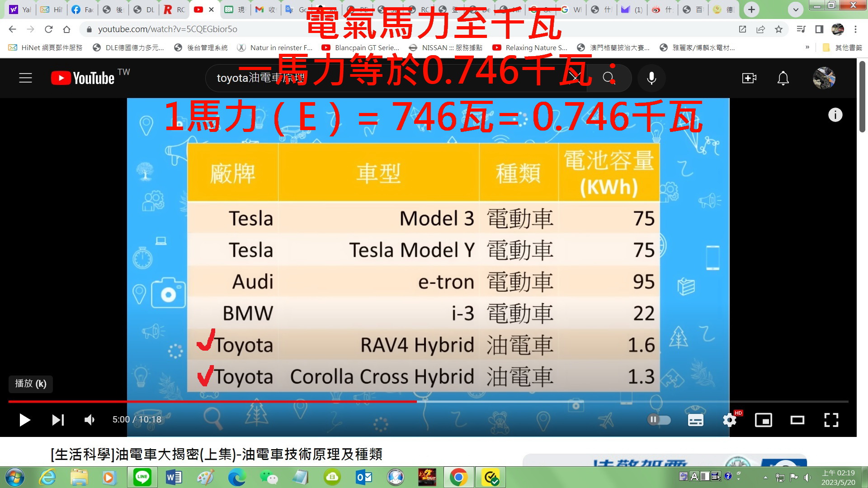Open HiNet 網頁郵件服務 bookmark
The height and width of the screenshot is (488, 868).
(x=46, y=47)
